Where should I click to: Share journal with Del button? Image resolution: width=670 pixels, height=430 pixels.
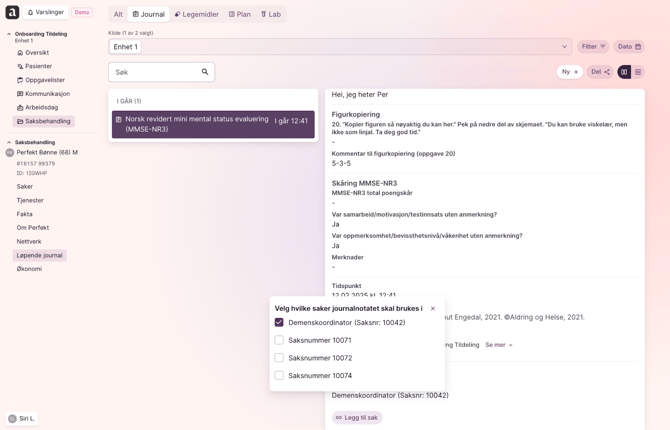point(600,72)
